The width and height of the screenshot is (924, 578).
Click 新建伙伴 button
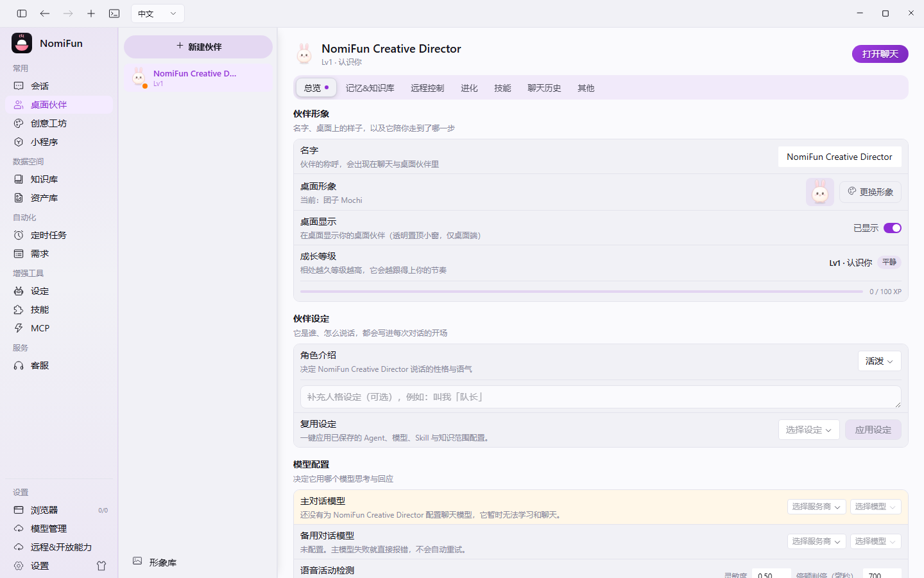[x=198, y=47]
